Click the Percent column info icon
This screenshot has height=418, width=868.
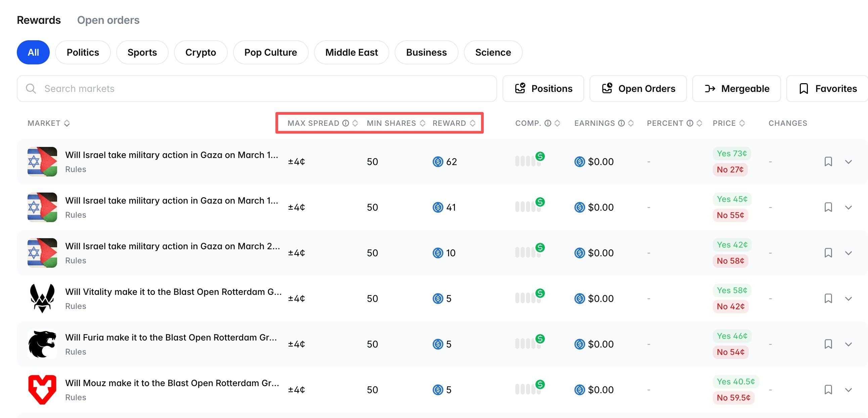click(690, 123)
